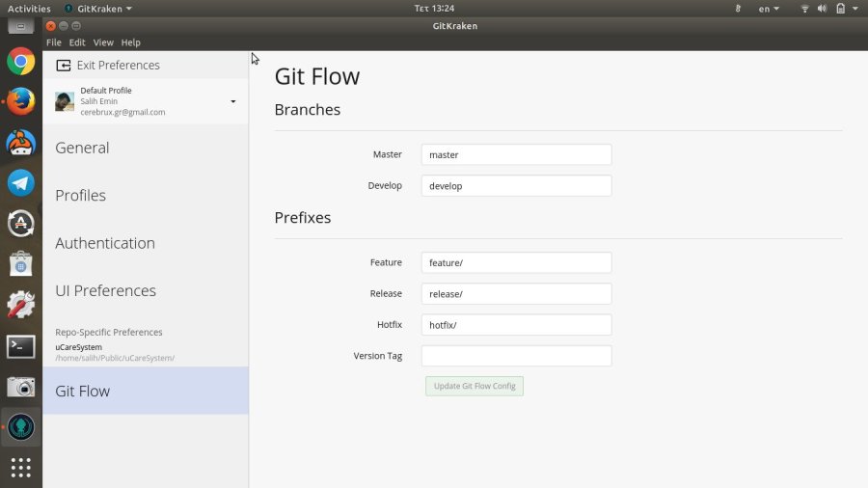The width and height of the screenshot is (868, 488).
Task: Open the Edit menu
Action: [x=77, y=42]
